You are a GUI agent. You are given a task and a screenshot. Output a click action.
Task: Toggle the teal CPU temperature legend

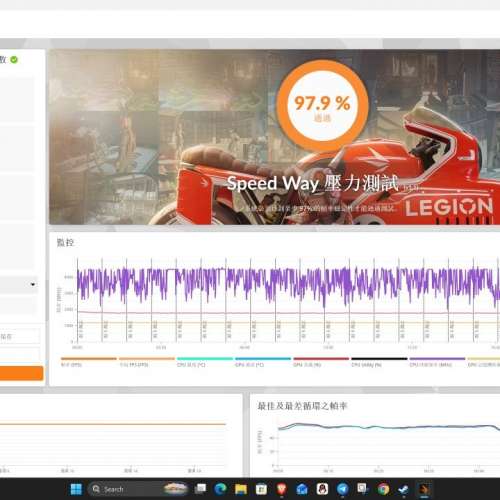pyautogui.click(x=205, y=362)
